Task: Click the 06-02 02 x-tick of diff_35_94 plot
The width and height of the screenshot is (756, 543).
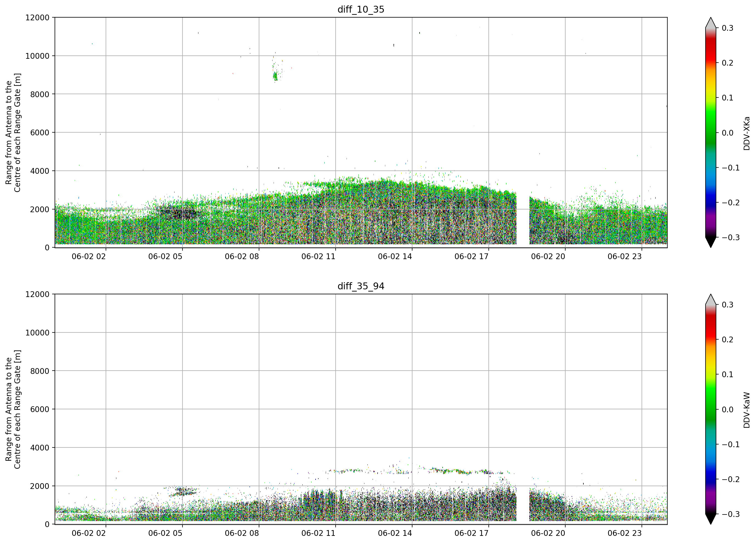Action: coord(89,533)
